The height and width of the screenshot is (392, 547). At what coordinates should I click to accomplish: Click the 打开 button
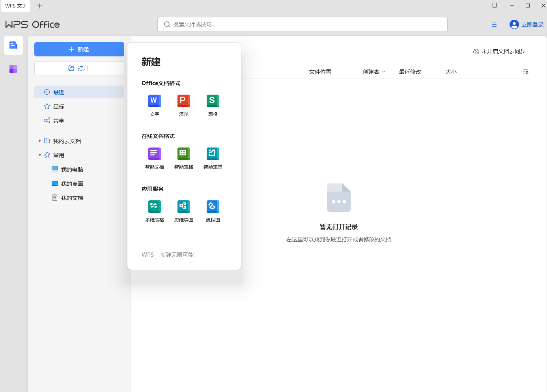[x=79, y=68]
